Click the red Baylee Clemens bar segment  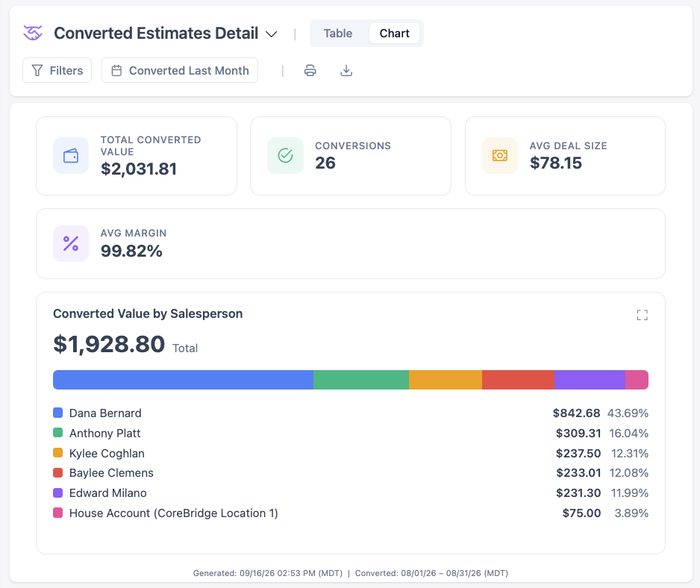(519, 380)
